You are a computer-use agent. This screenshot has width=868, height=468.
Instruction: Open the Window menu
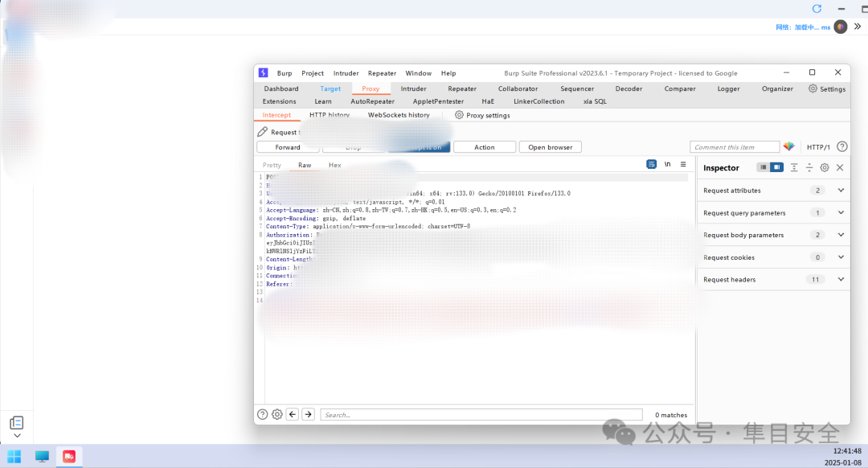(419, 73)
